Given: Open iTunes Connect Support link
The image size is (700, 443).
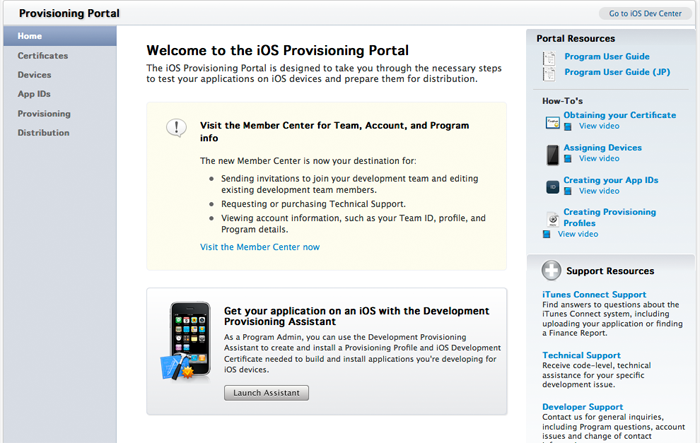Looking at the screenshot, I should tap(594, 294).
